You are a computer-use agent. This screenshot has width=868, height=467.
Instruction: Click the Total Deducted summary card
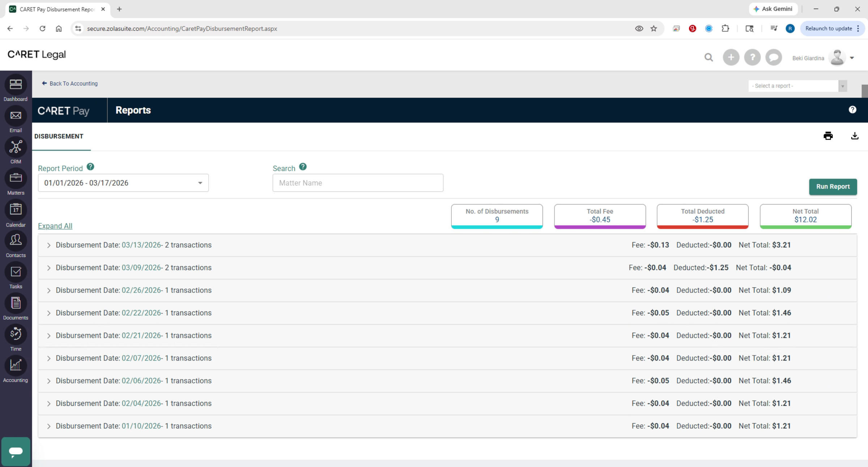(702, 216)
